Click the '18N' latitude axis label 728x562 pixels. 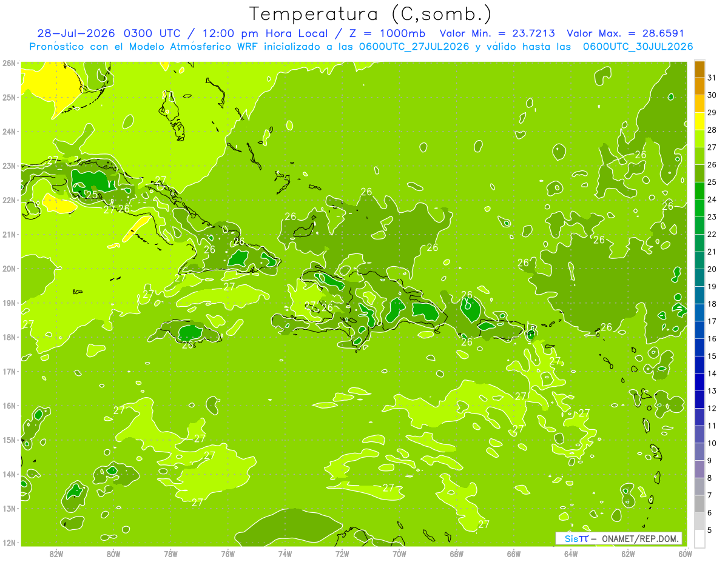[8, 337]
